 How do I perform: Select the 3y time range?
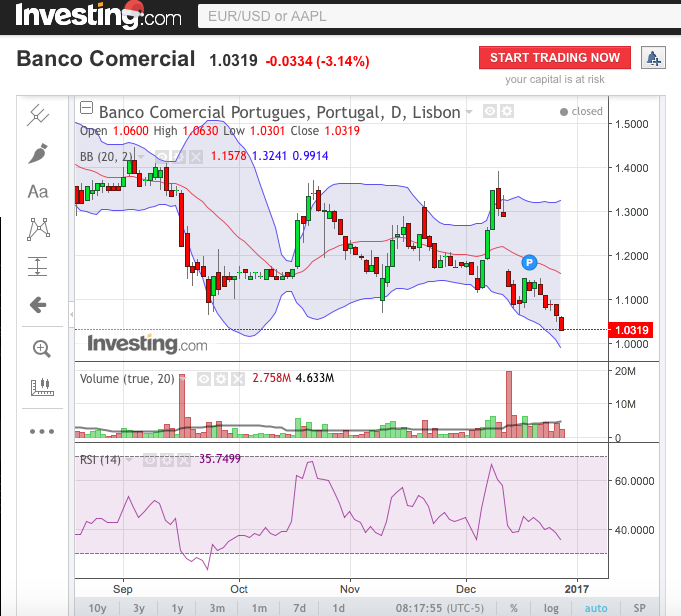point(139,608)
